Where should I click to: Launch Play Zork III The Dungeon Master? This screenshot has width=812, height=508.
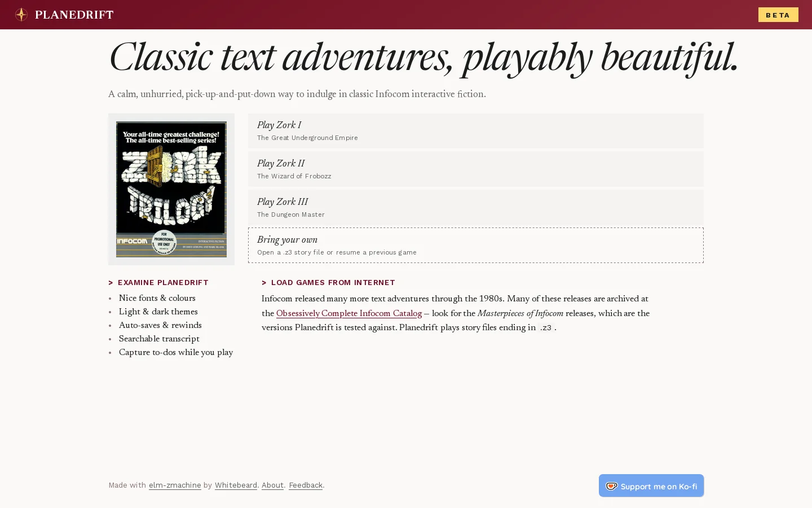click(476, 207)
